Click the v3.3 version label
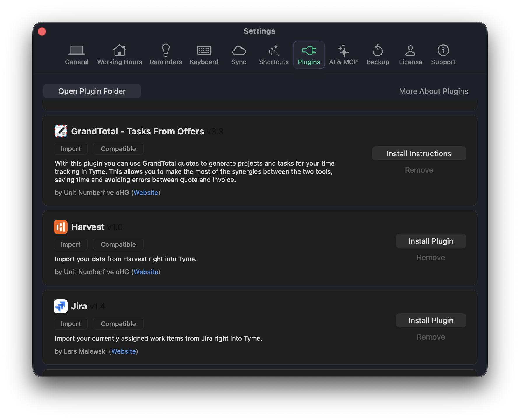The height and width of the screenshot is (420, 520). click(215, 132)
